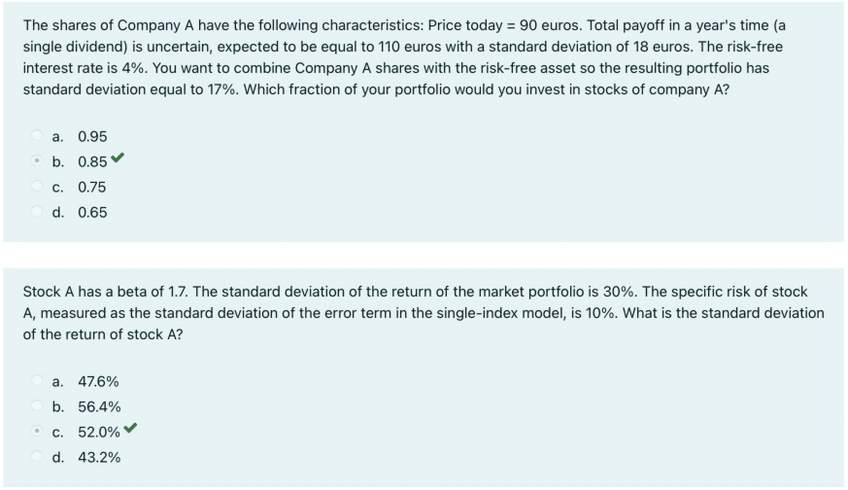Choose radio button for option c. 0.75
This screenshot has height=490, width=848.
tap(38, 187)
